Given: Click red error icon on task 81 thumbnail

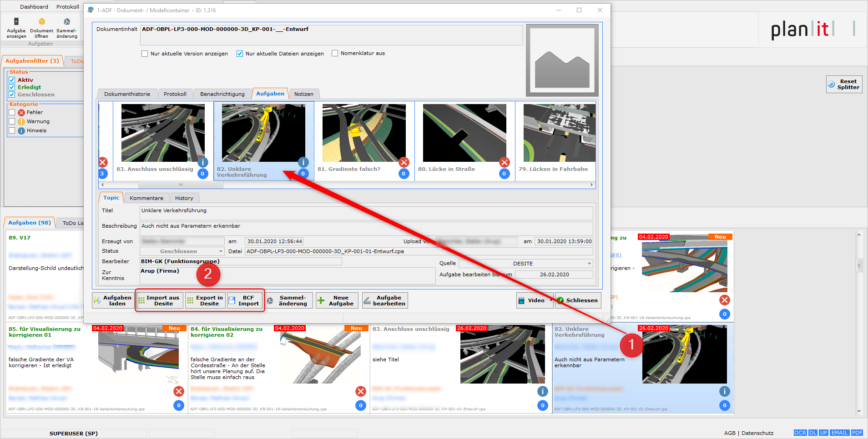Looking at the screenshot, I should [x=404, y=162].
